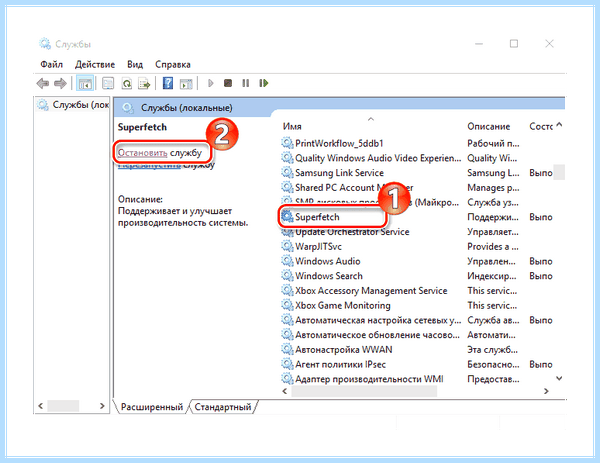
Task: Select Агент политики IPsec service
Action: [340, 364]
